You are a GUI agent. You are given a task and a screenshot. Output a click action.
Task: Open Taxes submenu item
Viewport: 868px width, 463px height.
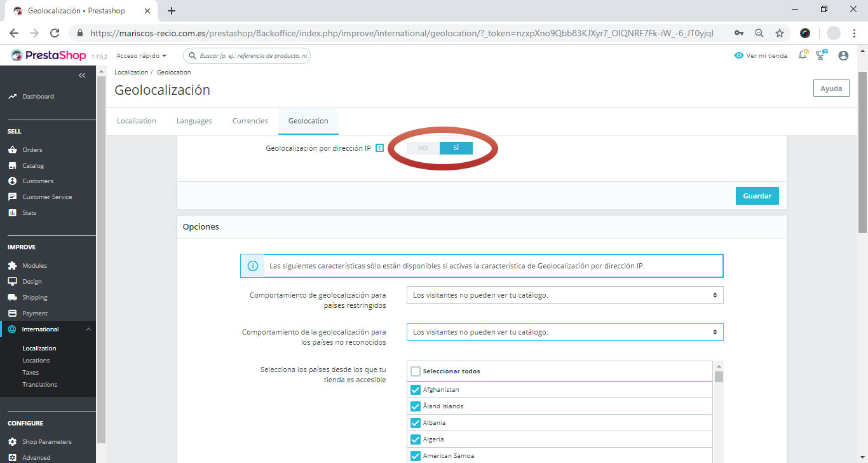(31, 373)
